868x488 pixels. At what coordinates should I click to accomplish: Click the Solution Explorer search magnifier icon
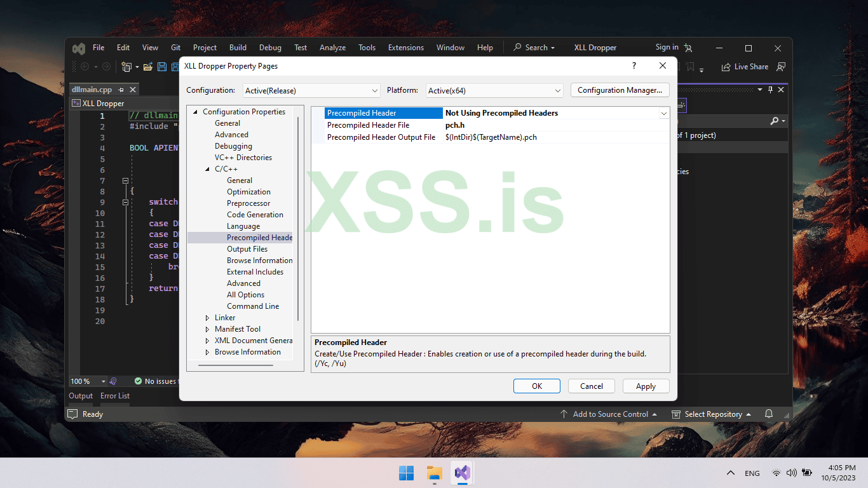(774, 121)
